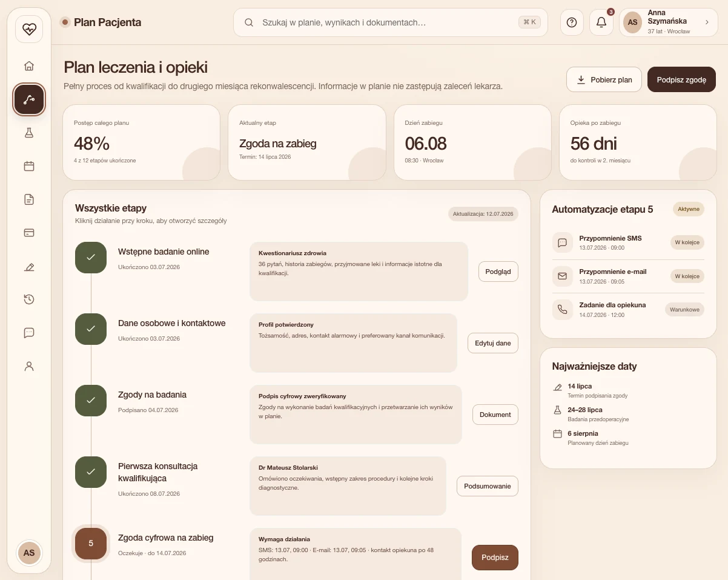The width and height of the screenshot is (728, 580).
Task: Click the heart logo in the sidebar
Action: coord(29,28)
